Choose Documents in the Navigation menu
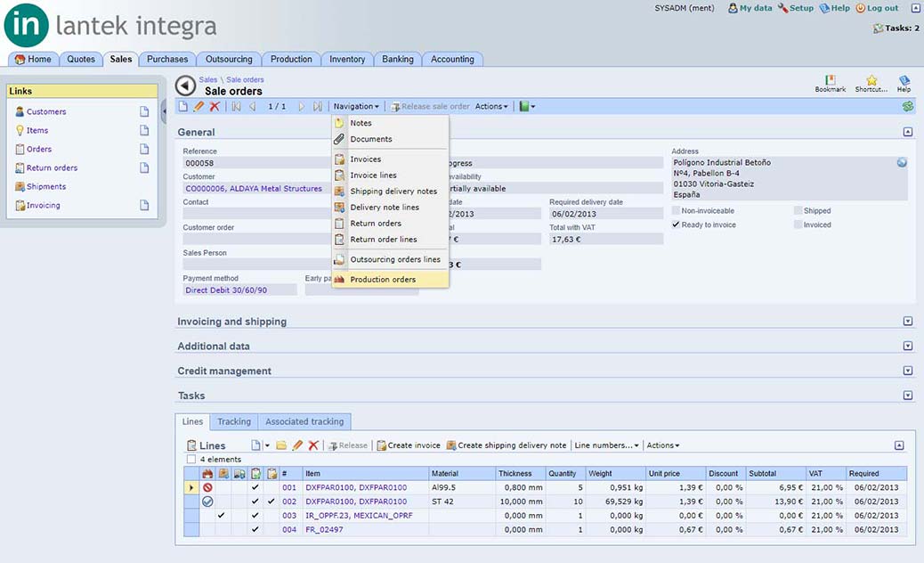 coord(390,139)
